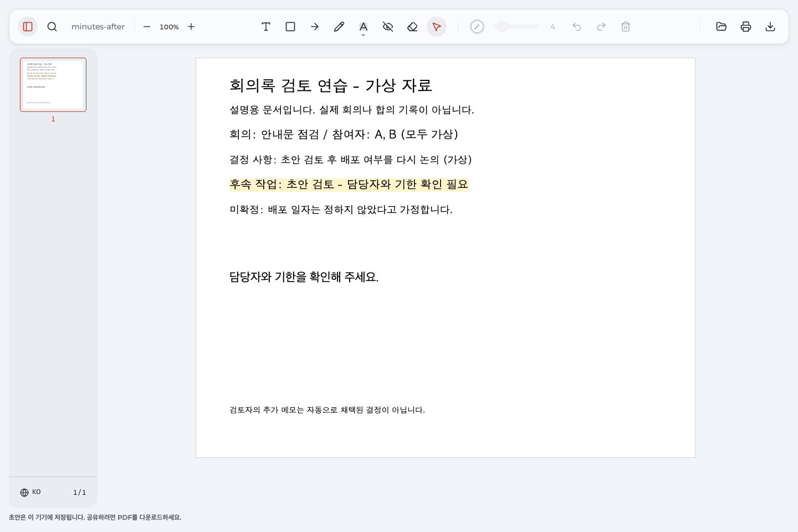Click the line starting with 미확정

pos(341,209)
